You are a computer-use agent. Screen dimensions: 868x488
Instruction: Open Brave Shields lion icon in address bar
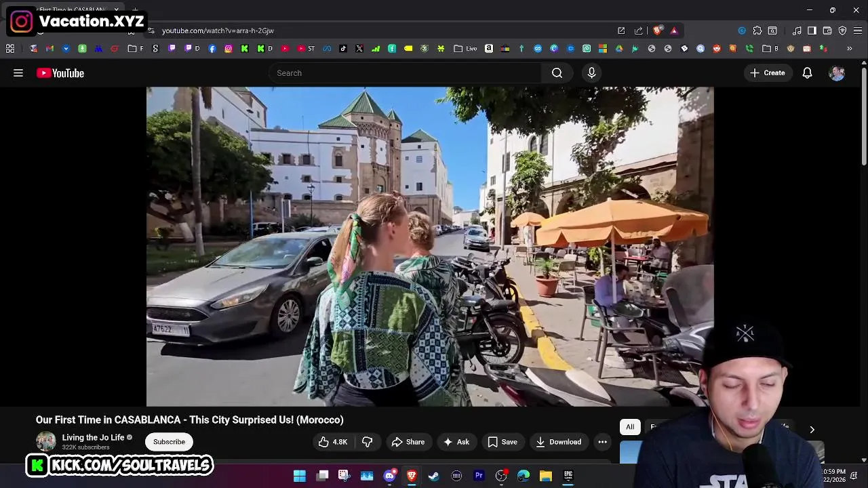tap(657, 30)
